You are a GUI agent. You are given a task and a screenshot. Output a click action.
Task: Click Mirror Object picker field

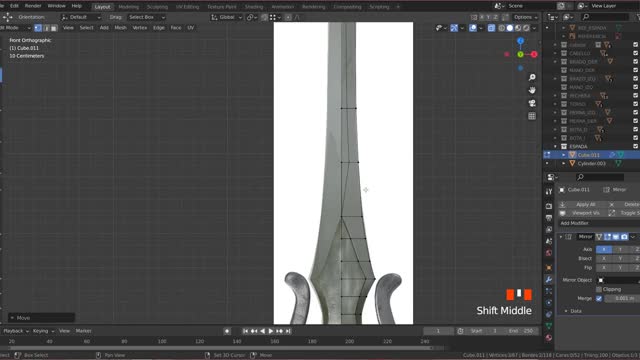618,280
